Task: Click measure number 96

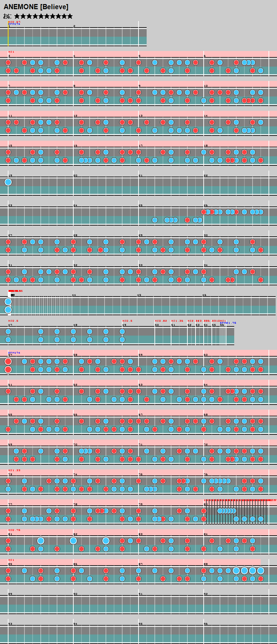Action: pos(206,624)
